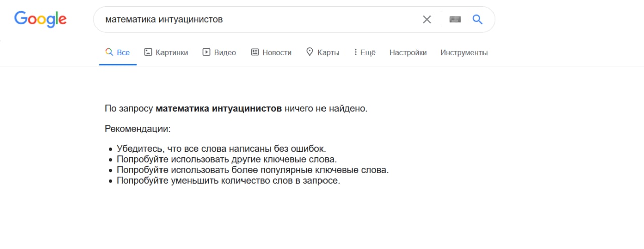Focus the search input with математика интуацинистов

coord(252,20)
